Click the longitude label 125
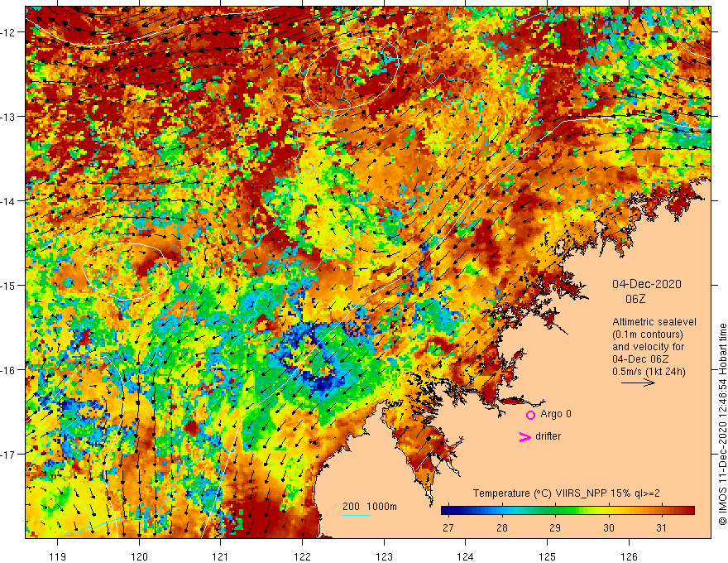 (547, 556)
